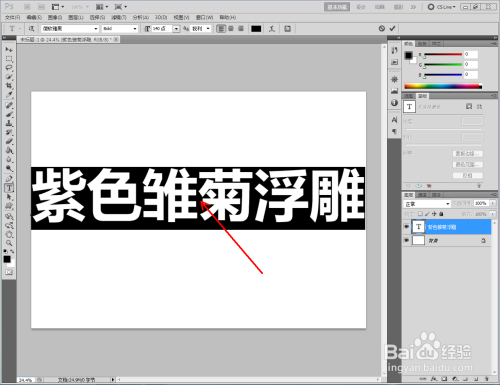
Task: Reset default foreground and background colors
Action: tap(6, 251)
